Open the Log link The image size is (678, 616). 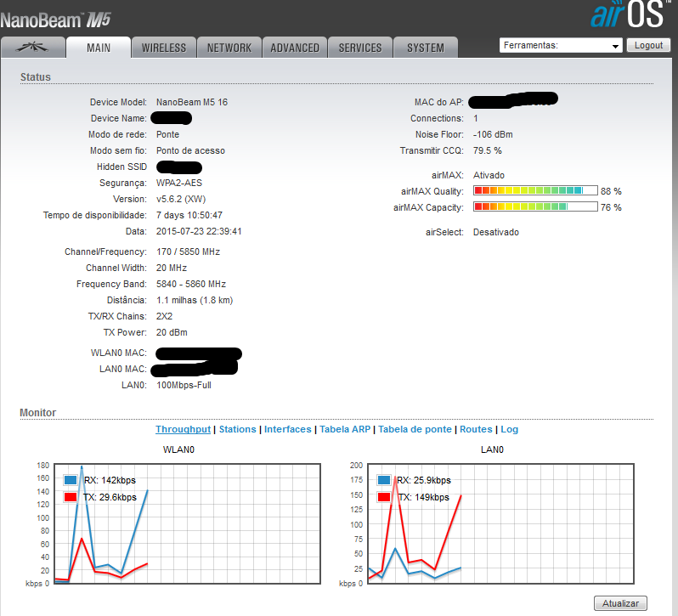(510, 429)
